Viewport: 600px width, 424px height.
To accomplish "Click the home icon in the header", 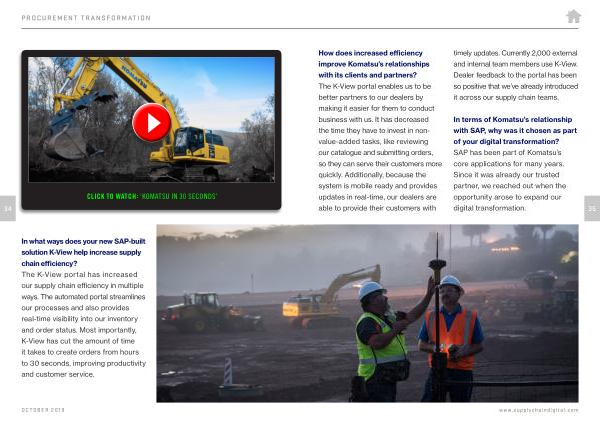I will (x=573, y=16).
